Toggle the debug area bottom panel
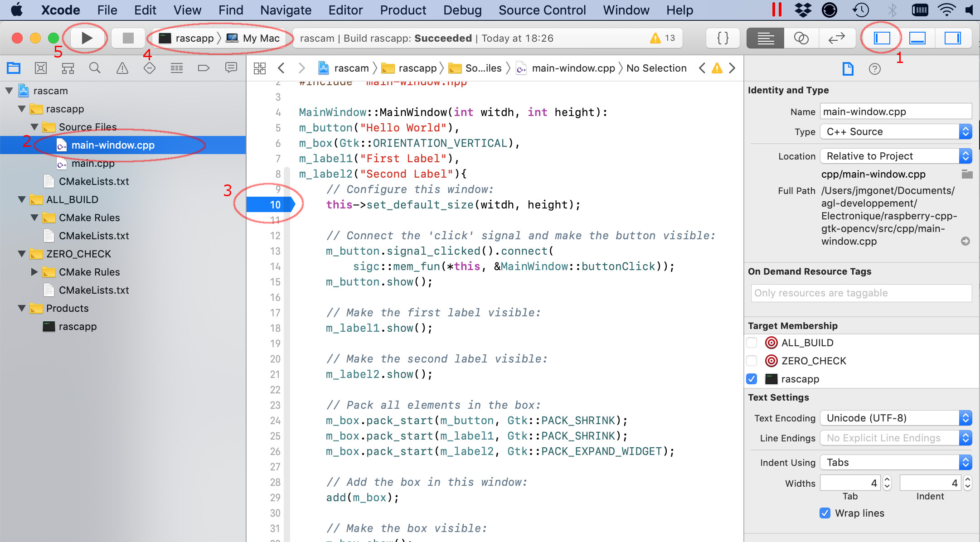 coord(917,38)
